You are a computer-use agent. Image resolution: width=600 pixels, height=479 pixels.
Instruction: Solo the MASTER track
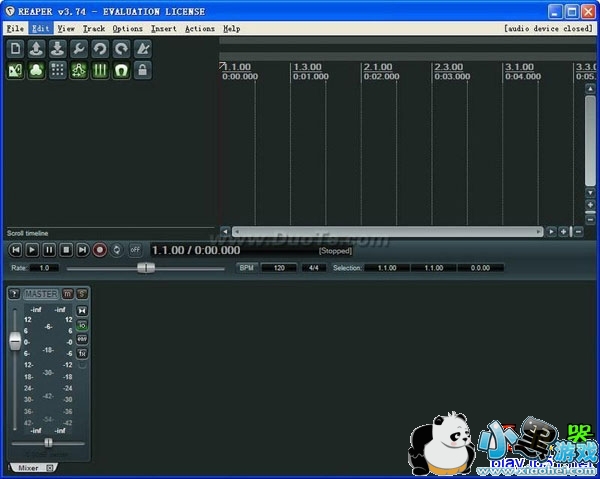(82, 293)
